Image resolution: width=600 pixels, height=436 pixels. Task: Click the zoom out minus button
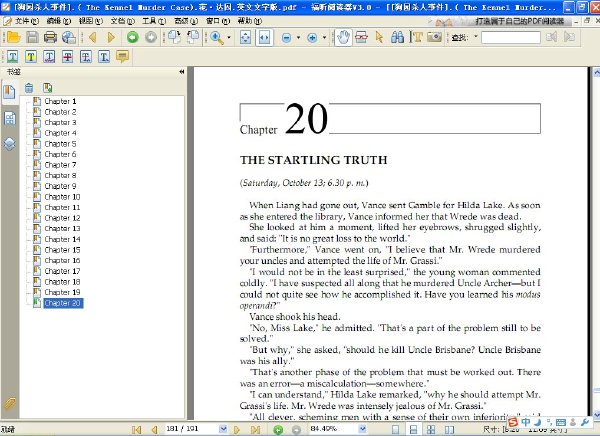(x=286, y=38)
